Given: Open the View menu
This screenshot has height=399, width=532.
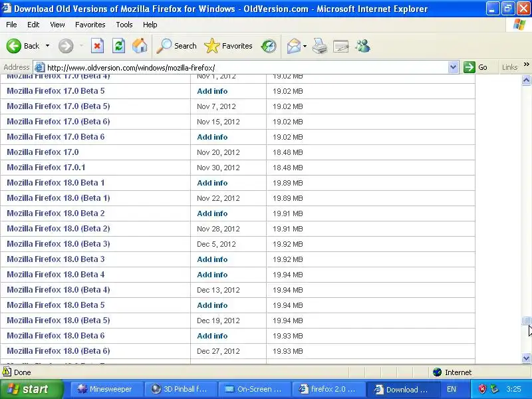Looking at the screenshot, I should (x=57, y=25).
